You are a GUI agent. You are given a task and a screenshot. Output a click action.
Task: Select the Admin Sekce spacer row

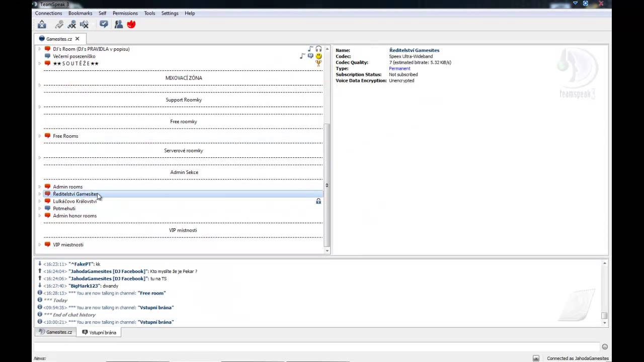pyautogui.click(x=183, y=172)
